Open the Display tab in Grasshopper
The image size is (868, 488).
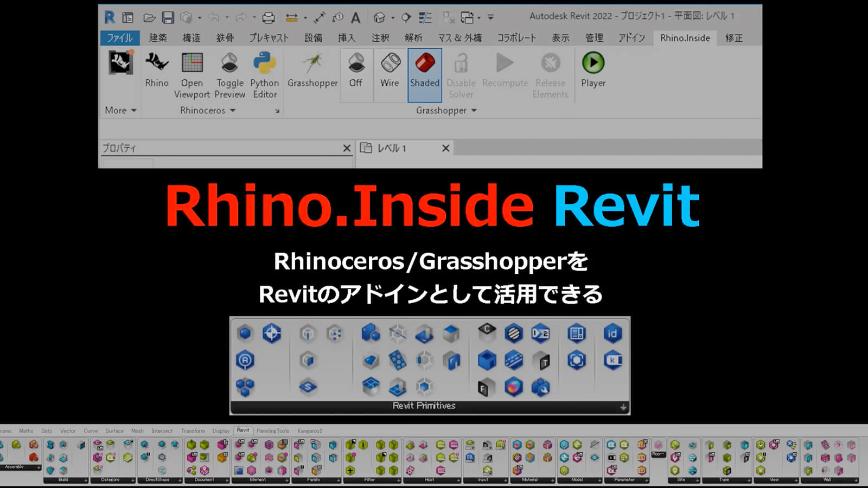(221, 431)
